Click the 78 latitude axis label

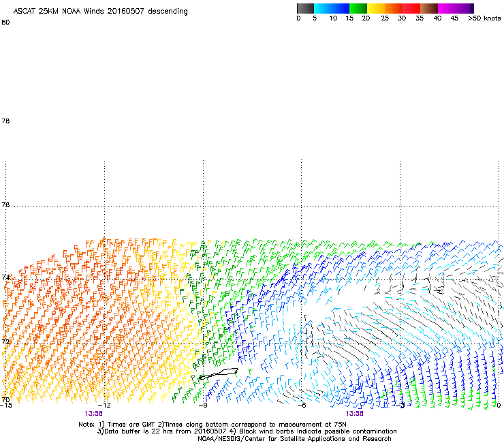point(5,121)
